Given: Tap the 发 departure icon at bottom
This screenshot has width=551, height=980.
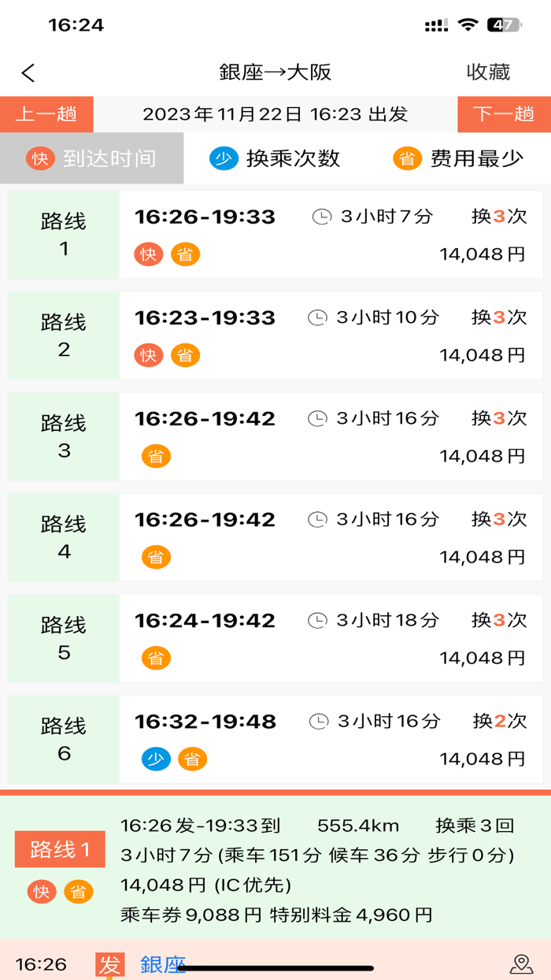Looking at the screenshot, I should (110, 963).
